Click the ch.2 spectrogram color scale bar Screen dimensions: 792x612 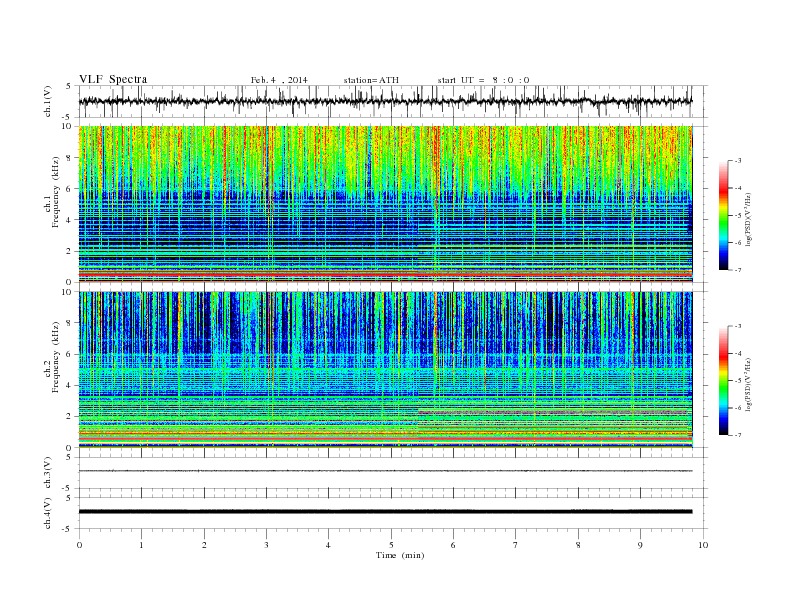coord(724,380)
